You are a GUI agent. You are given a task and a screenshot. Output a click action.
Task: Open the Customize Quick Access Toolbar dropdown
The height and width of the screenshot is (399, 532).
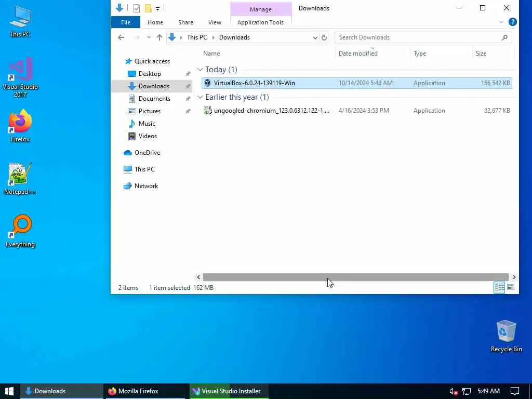(x=157, y=8)
